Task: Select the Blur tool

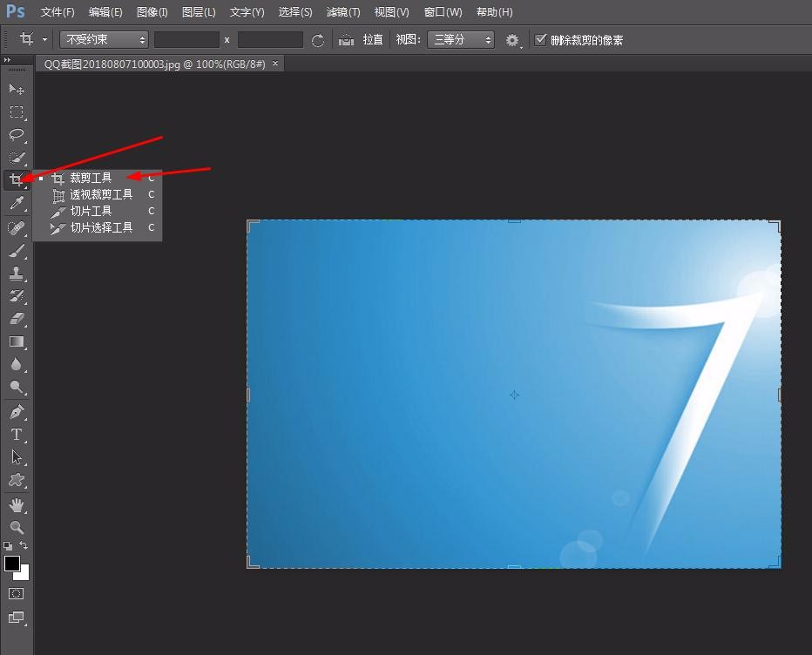Action: [16, 365]
